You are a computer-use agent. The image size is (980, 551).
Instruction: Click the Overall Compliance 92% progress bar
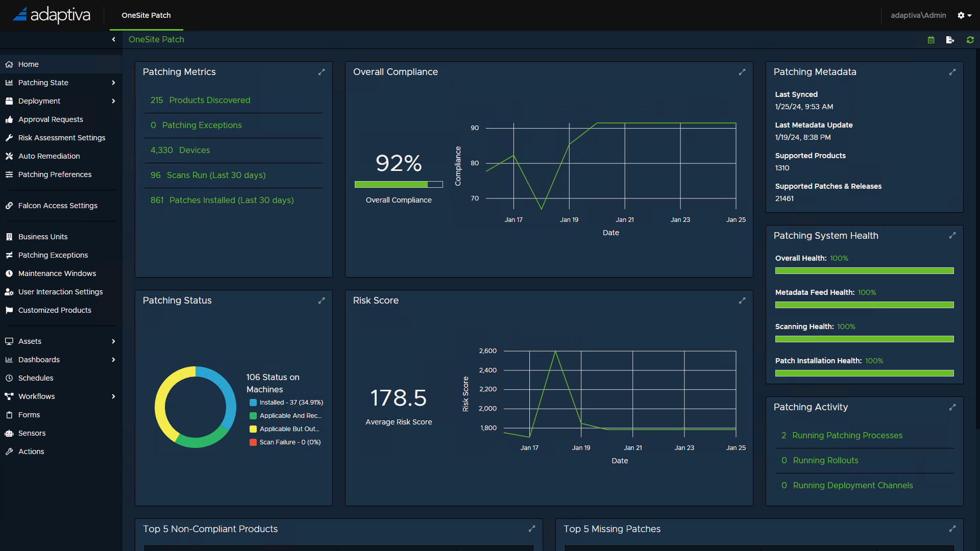[398, 184]
